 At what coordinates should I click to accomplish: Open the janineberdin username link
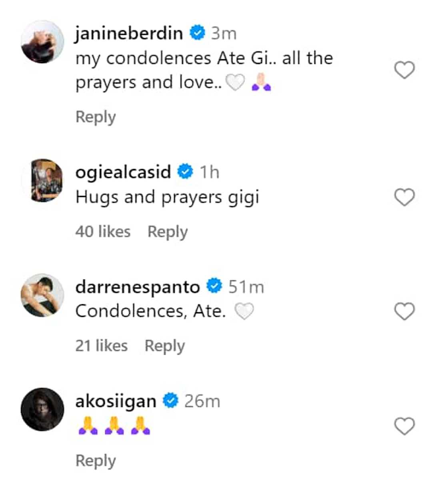(x=129, y=33)
